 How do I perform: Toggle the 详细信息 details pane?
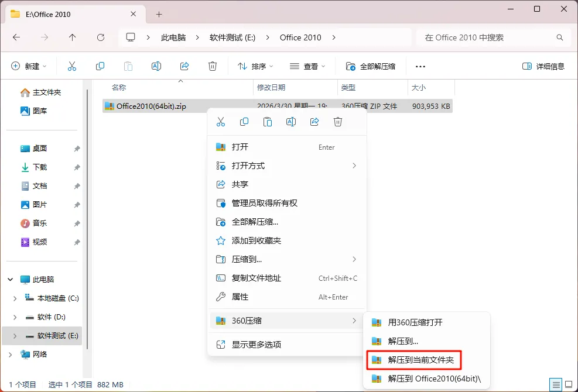[x=543, y=66]
